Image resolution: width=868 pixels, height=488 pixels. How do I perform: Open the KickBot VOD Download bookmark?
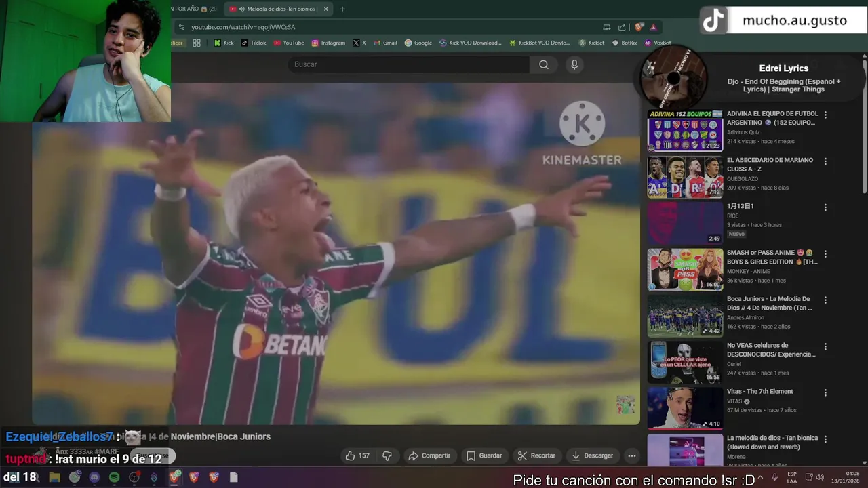pos(540,43)
